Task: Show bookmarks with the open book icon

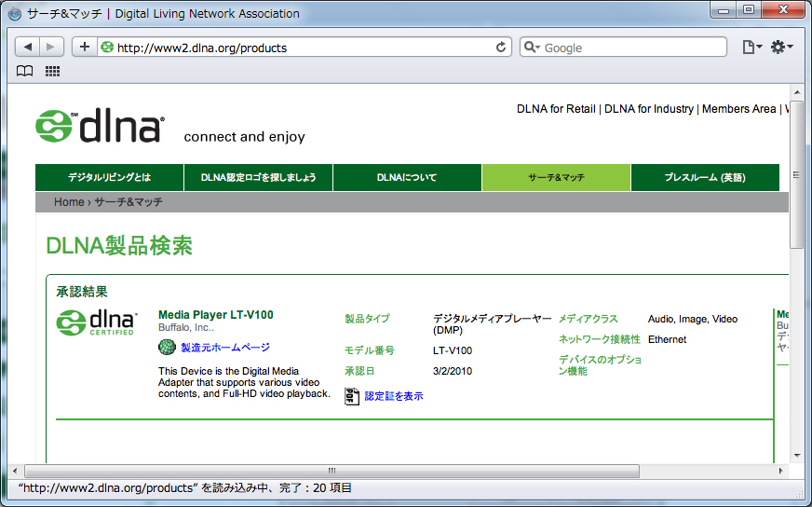Action: click(25, 71)
